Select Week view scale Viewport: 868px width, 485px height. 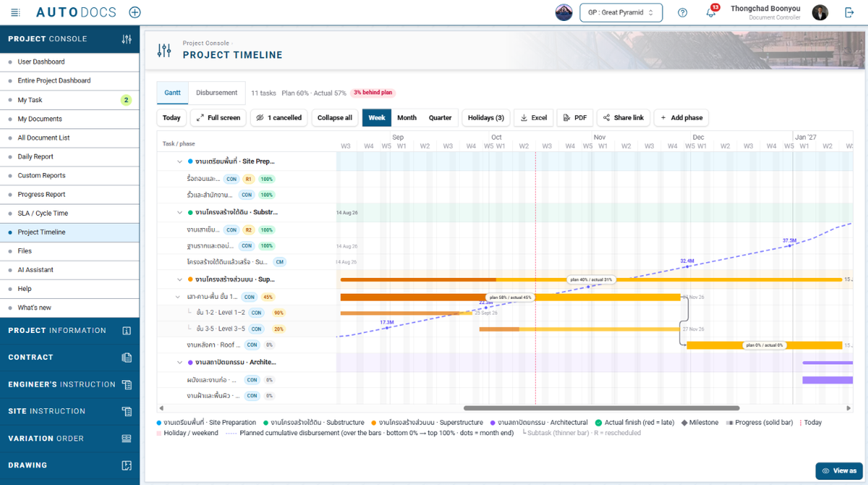pyautogui.click(x=377, y=117)
